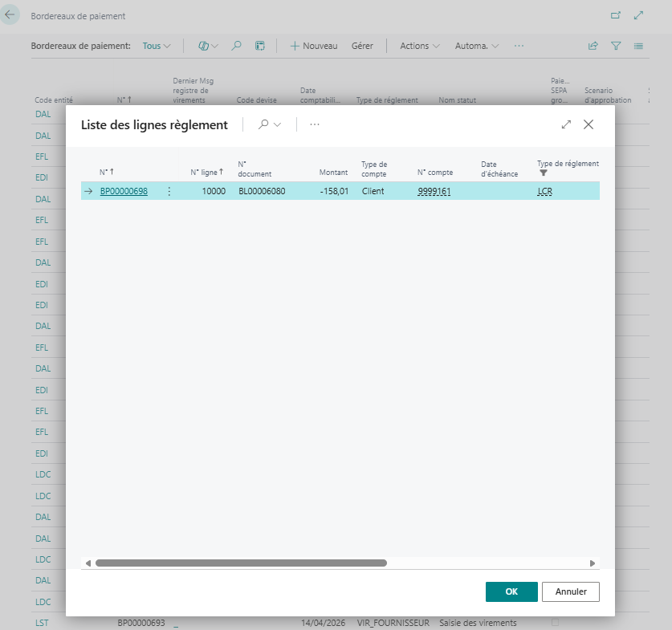Sort by the Montant column header

[333, 173]
